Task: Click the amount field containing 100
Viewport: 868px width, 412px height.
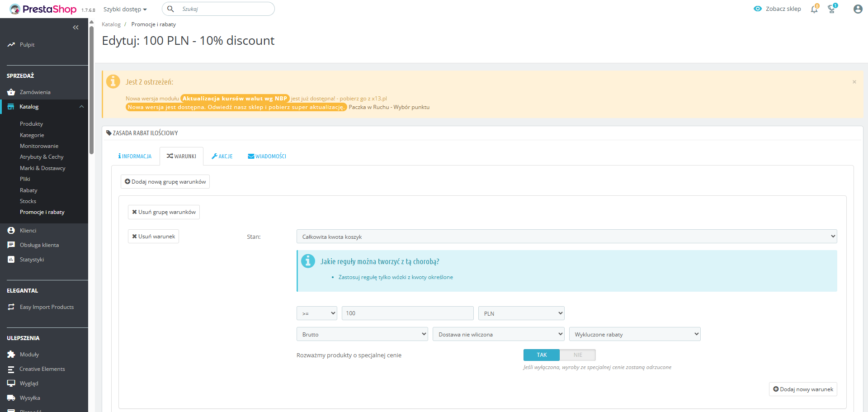Action: [x=408, y=313]
